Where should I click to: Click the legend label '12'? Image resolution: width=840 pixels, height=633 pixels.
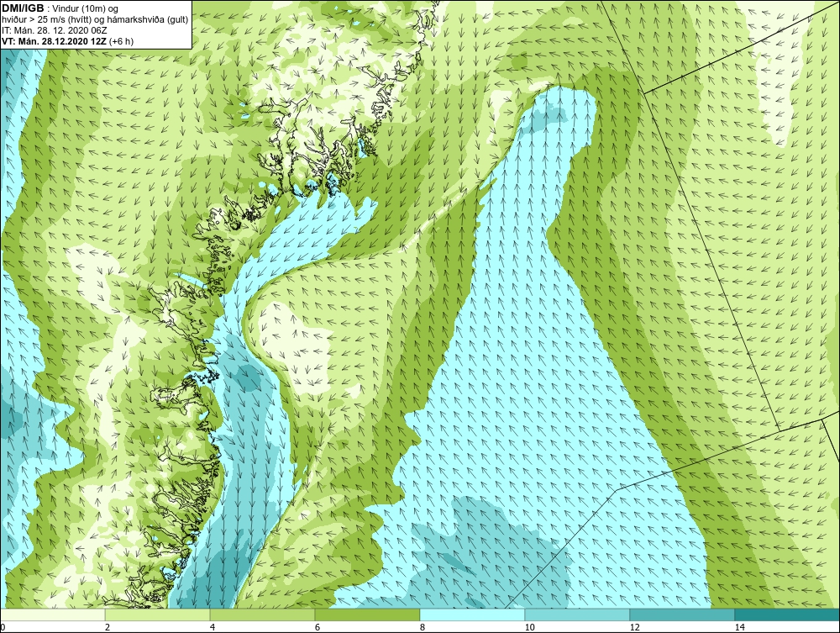pyautogui.click(x=635, y=627)
